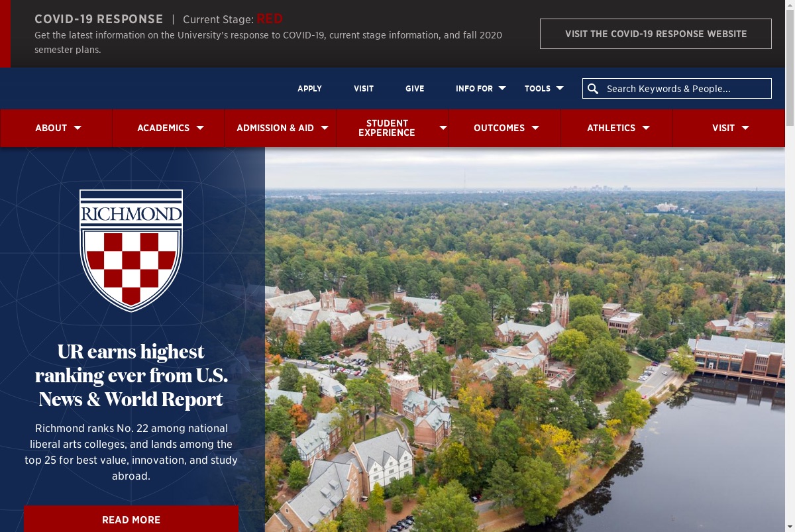Click the 'RED' current stage text
Image resolution: width=795 pixels, height=532 pixels.
coord(270,19)
